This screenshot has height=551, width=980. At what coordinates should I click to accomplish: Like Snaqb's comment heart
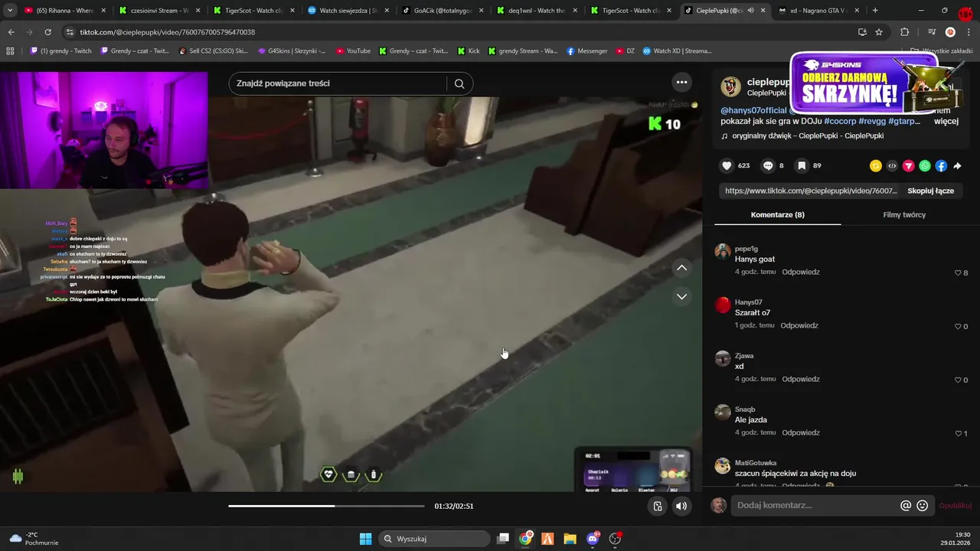(958, 434)
